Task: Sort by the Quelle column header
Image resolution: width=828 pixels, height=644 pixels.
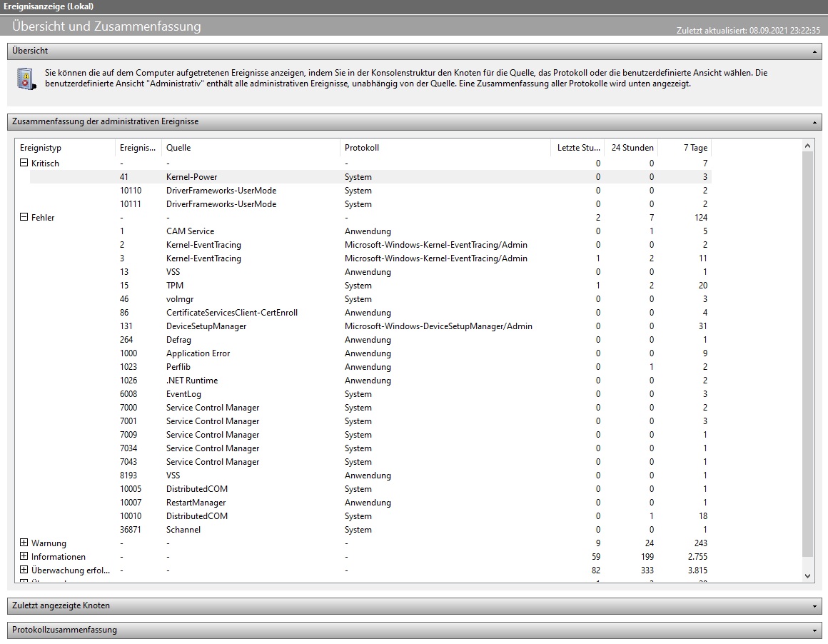Action: pyautogui.click(x=251, y=147)
